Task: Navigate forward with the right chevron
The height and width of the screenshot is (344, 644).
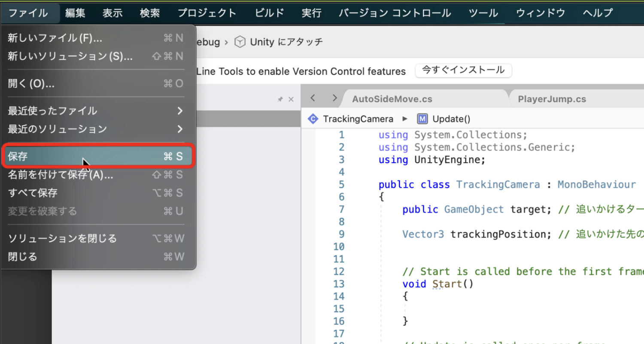Action: point(334,98)
